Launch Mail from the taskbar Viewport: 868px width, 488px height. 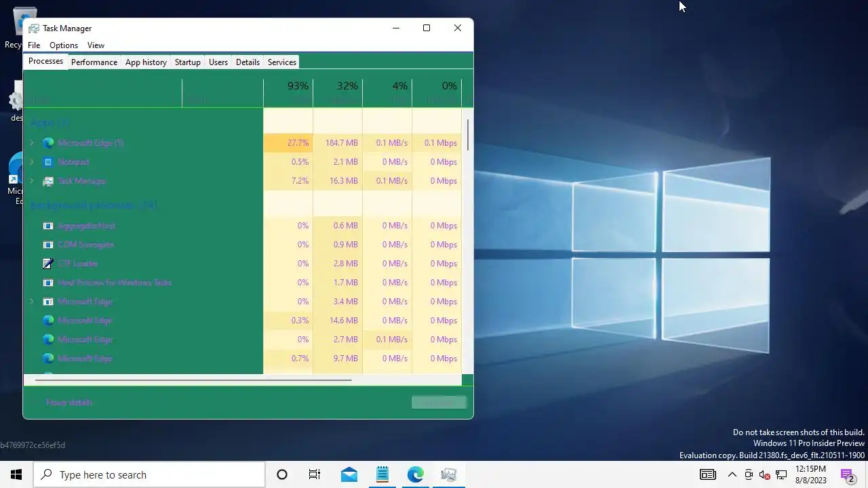[x=349, y=474]
